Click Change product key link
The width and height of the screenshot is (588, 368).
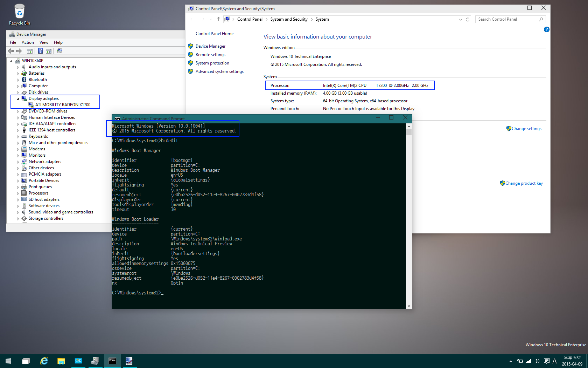[x=524, y=183]
